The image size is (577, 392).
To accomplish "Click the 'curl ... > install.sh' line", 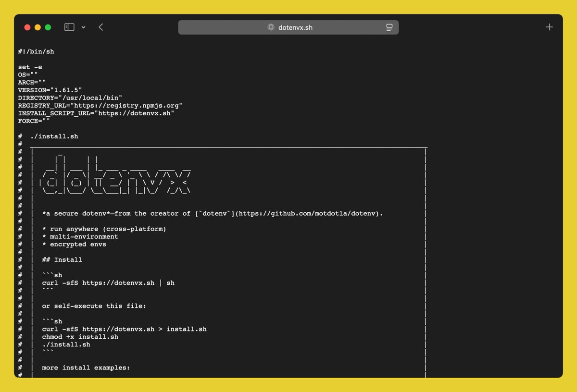I will tap(124, 329).
